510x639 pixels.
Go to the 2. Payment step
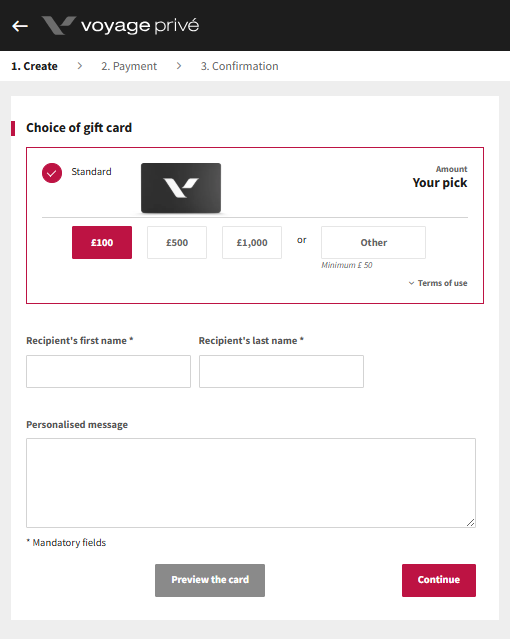(129, 66)
